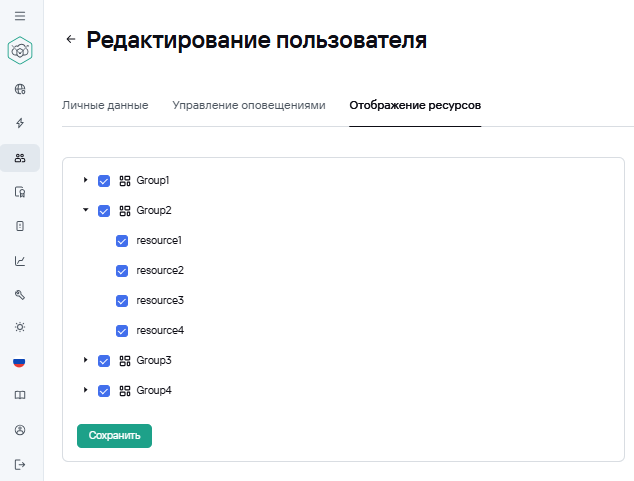This screenshot has height=481, width=634.
Task: Uncheck the resource4 checkbox
Action: [122, 331]
